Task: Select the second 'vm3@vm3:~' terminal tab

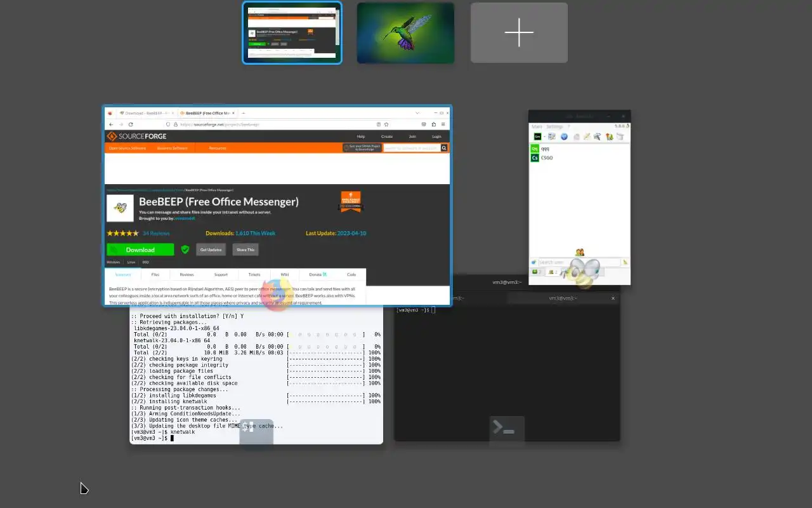Action: (563, 298)
